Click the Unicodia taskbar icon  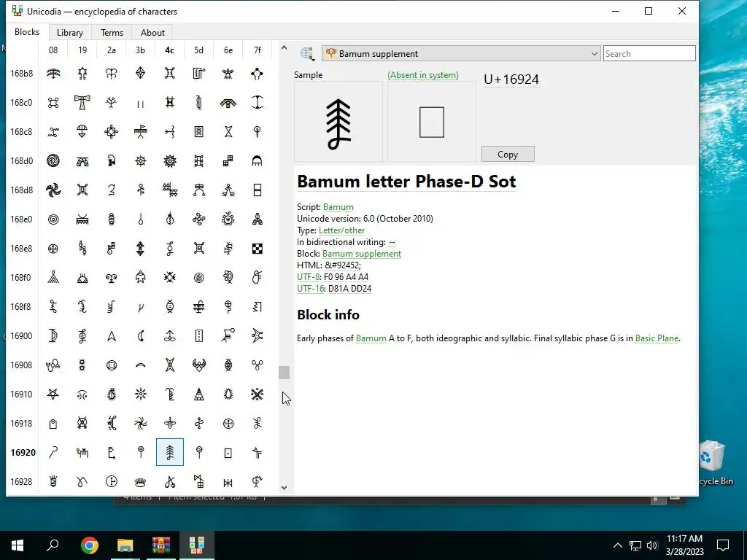click(x=197, y=545)
